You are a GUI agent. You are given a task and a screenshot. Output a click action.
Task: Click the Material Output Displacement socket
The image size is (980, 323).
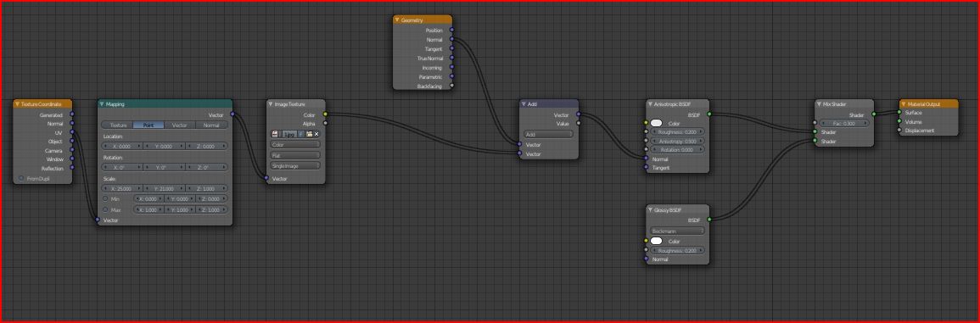(x=899, y=131)
